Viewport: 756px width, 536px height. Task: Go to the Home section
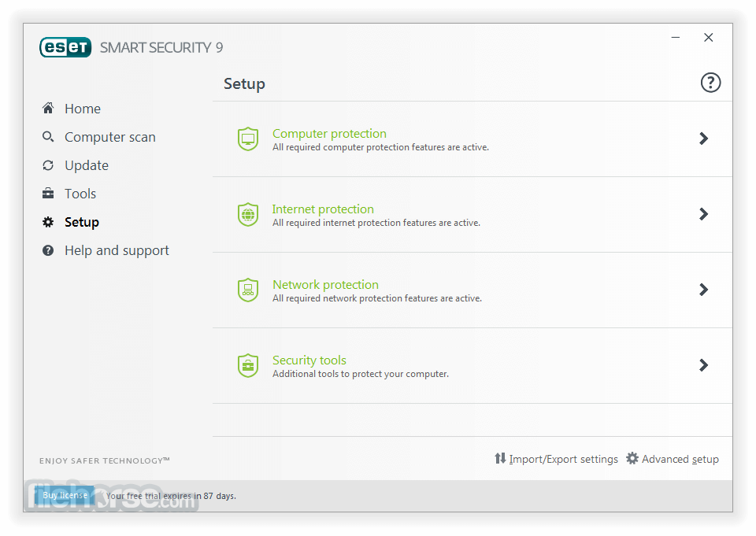click(x=83, y=109)
